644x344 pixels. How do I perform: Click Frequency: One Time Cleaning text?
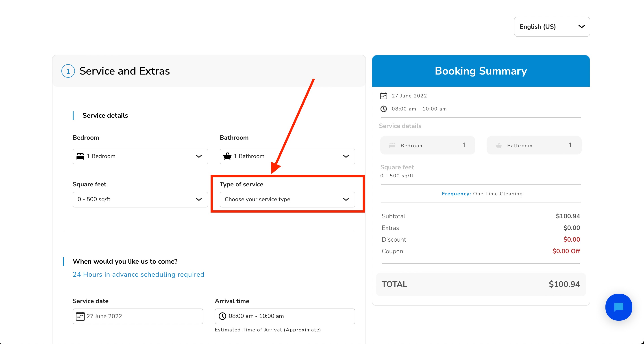[x=482, y=194]
